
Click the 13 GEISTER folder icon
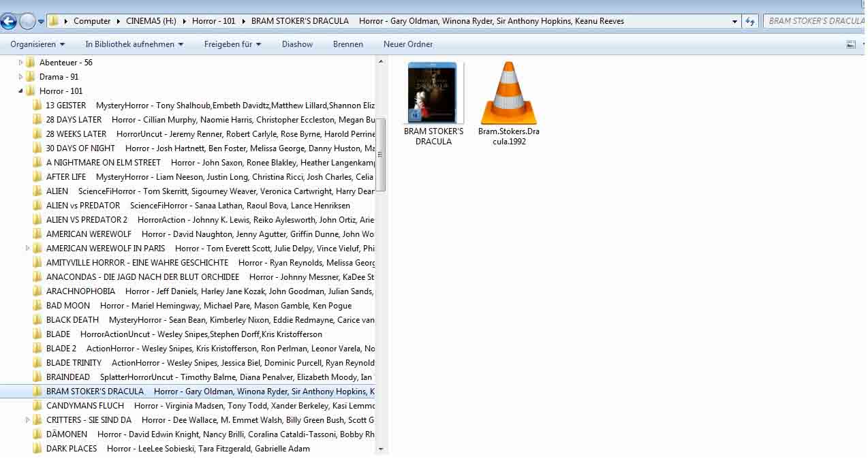coord(37,106)
